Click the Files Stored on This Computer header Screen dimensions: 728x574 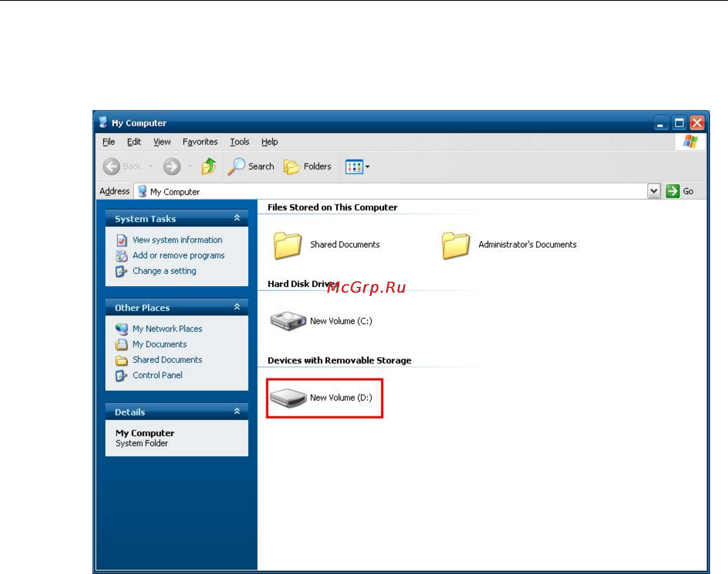coord(333,207)
